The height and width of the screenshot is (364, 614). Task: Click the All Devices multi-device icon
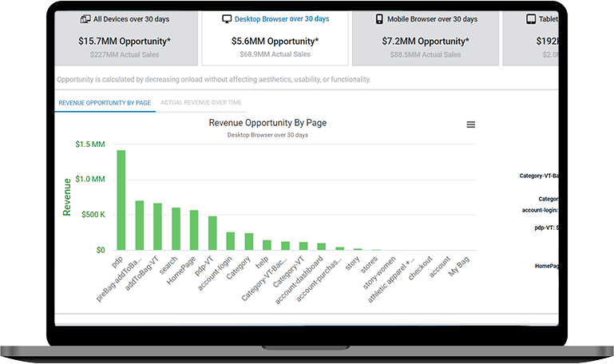85,19
